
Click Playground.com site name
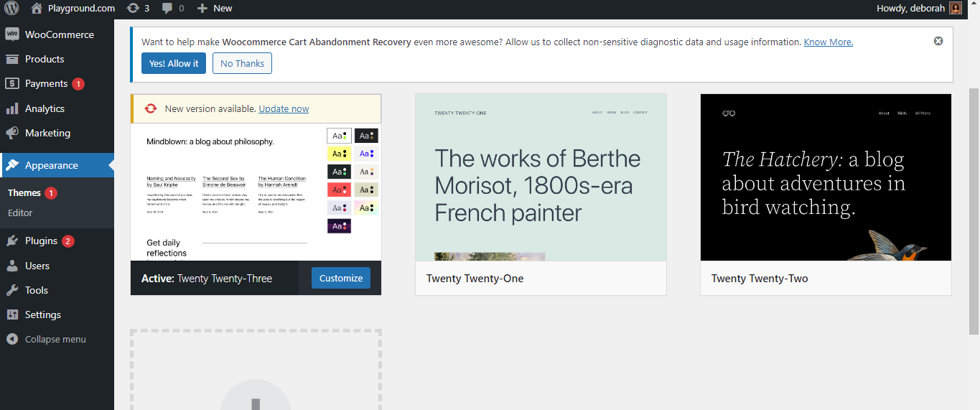81,9
